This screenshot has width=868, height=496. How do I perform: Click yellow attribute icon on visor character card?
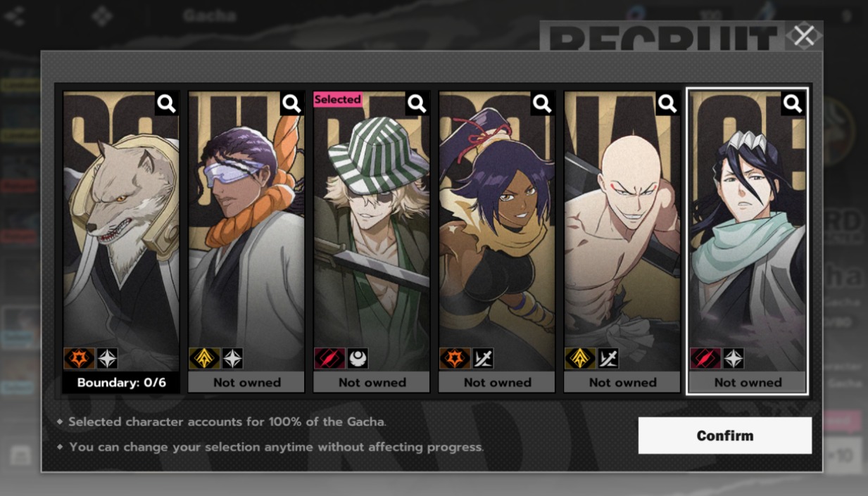(x=204, y=359)
